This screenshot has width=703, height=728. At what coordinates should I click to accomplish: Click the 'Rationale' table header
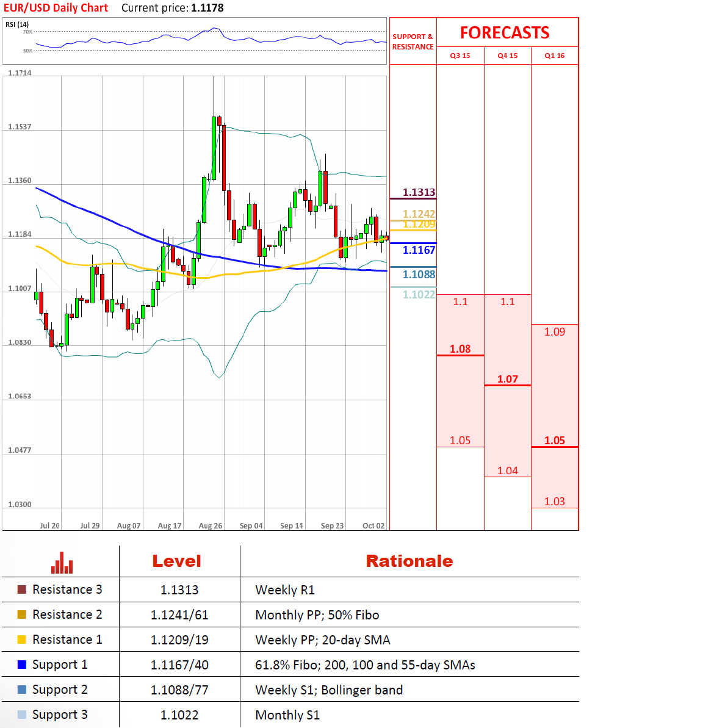pyautogui.click(x=409, y=561)
